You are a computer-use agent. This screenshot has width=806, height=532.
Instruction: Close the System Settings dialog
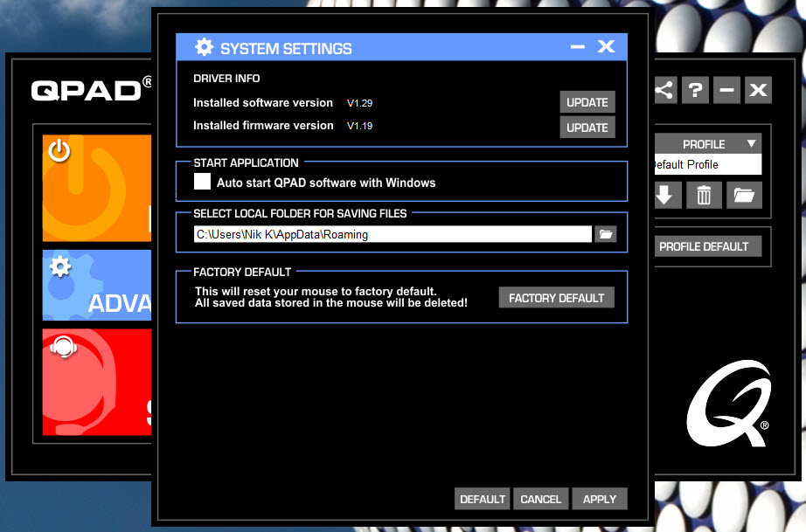point(606,46)
